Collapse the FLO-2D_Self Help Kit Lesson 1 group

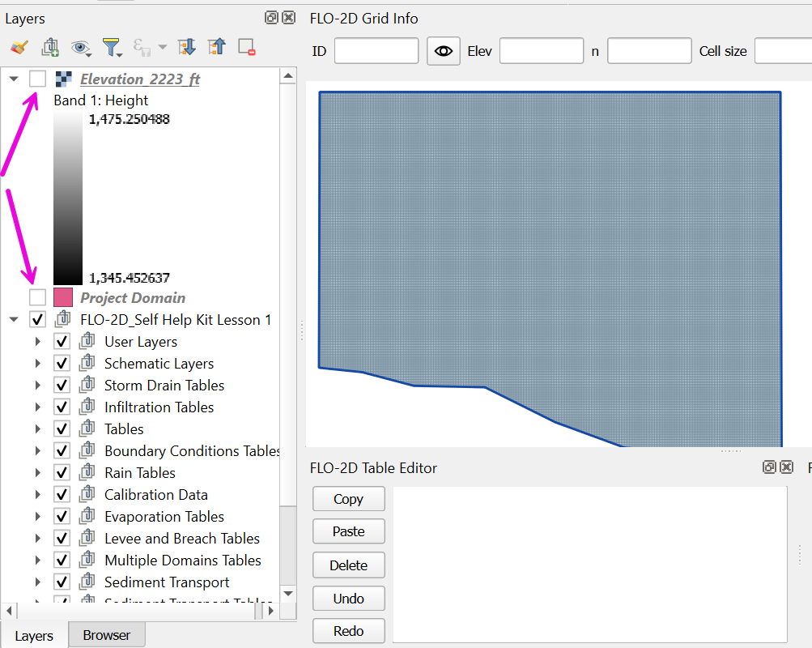point(14,320)
